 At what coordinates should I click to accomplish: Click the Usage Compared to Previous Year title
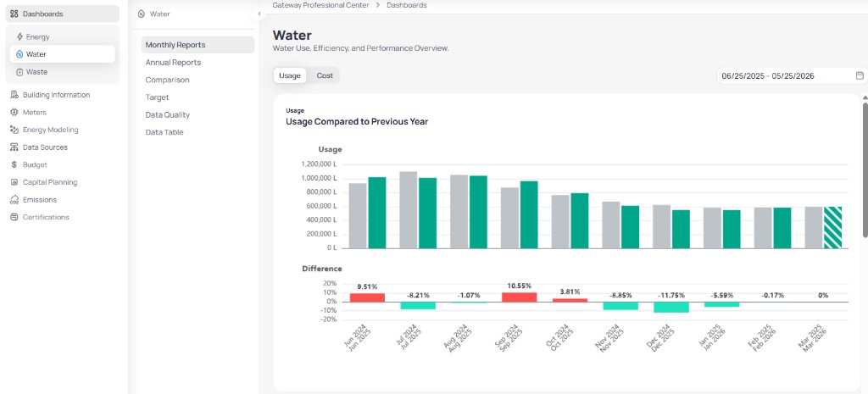coord(357,121)
